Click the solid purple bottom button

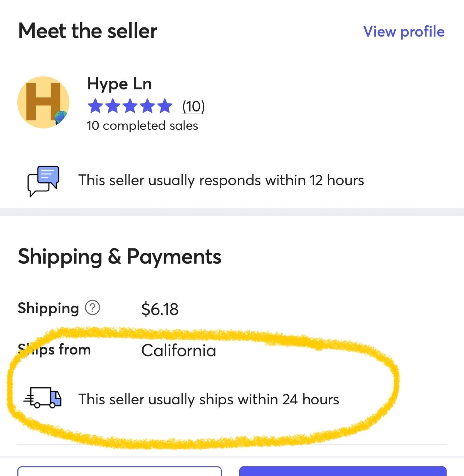tap(343, 471)
